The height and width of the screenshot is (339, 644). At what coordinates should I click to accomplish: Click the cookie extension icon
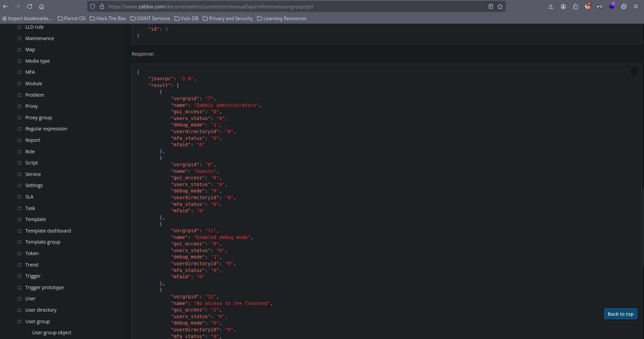(x=624, y=6)
